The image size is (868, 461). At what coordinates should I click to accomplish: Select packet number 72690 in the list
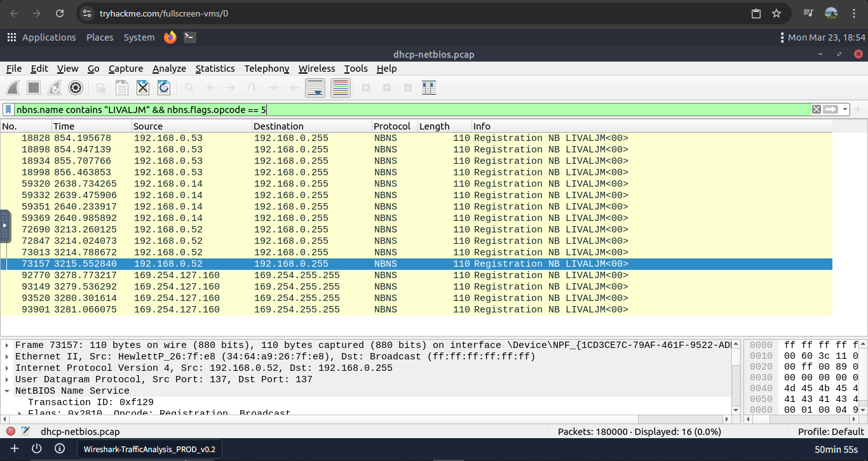pyautogui.click(x=416, y=230)
